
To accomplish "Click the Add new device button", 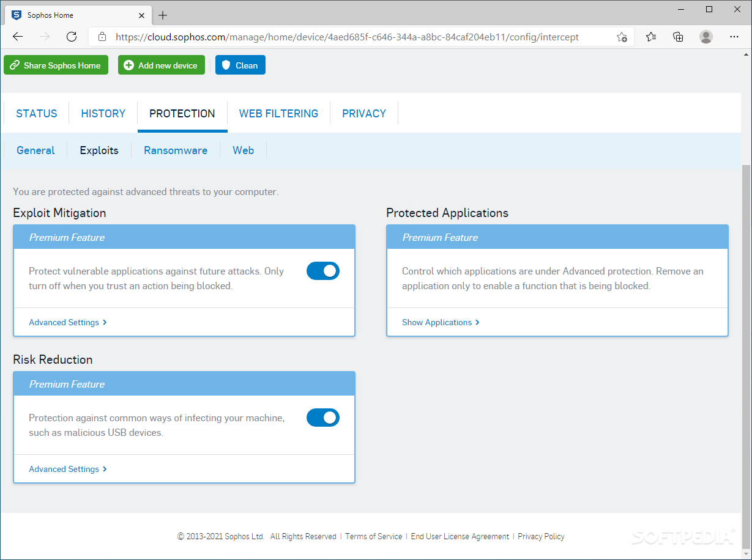I will click(x=162, y=65).
